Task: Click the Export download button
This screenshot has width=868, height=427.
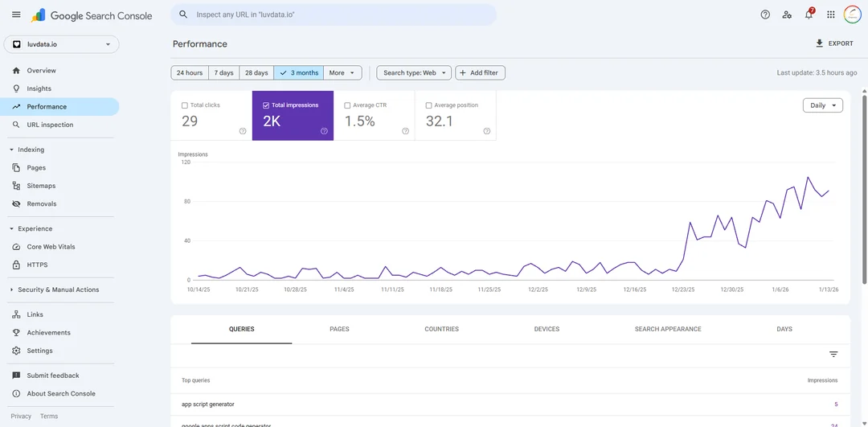Action: click(x=834, y=43)
